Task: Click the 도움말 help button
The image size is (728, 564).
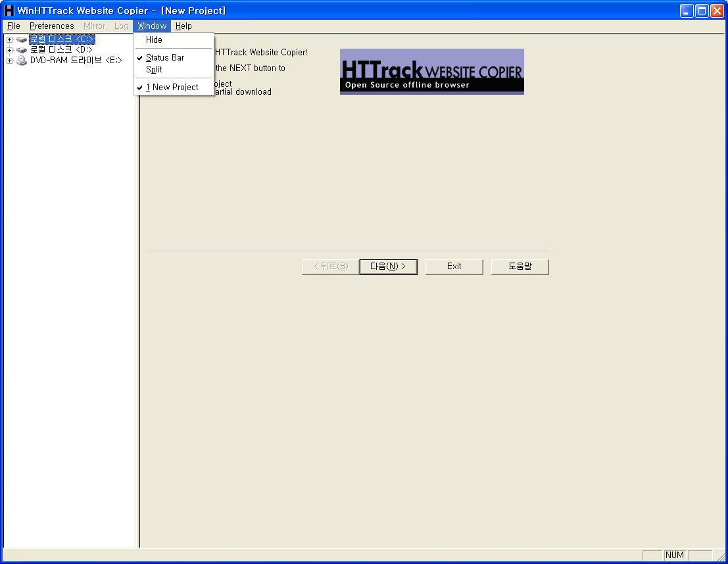Action: tap(520, 267)
